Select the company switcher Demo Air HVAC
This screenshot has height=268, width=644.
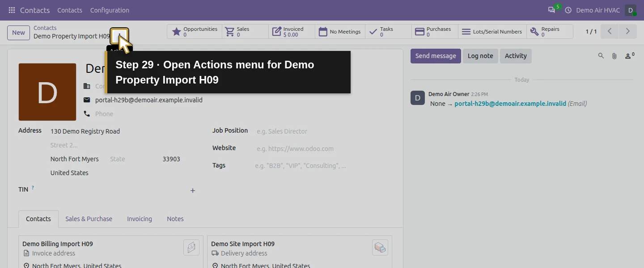598,10
